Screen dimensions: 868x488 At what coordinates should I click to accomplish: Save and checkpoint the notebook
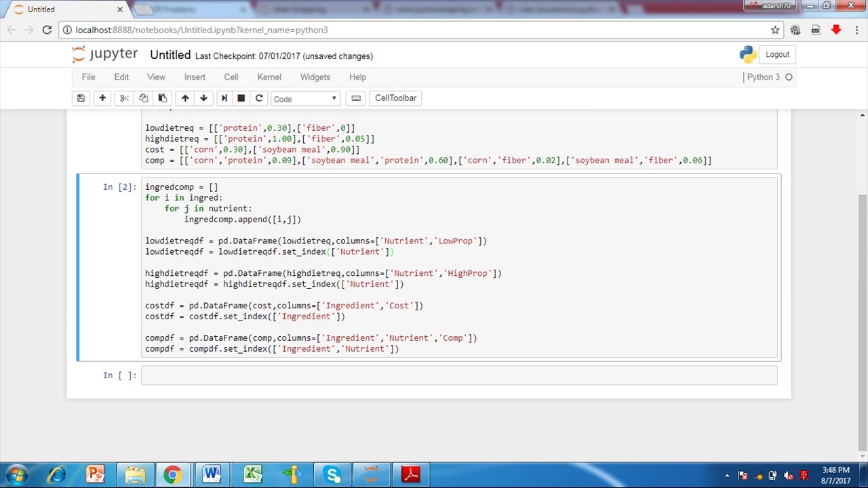coord(81,98)
